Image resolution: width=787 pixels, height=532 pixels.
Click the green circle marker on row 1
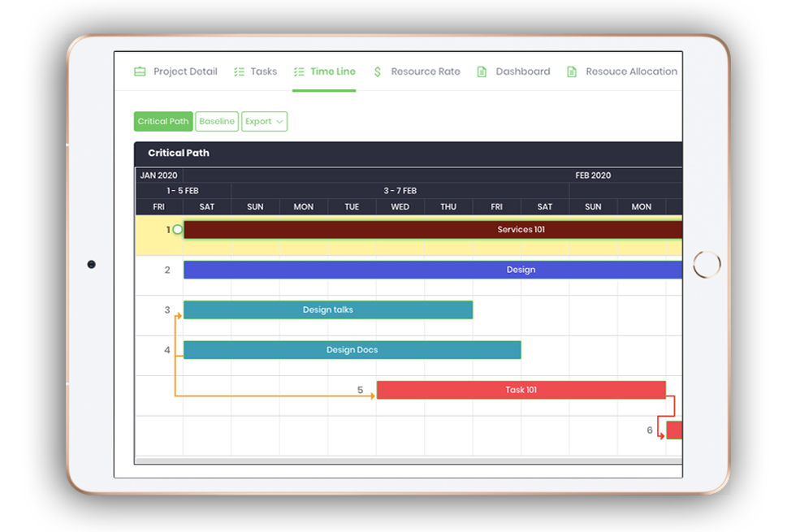click(x=177, y=230)
